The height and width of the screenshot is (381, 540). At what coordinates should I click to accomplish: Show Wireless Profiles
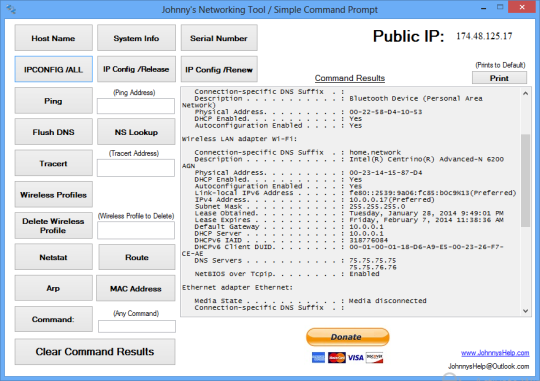[x=53, y=195]
